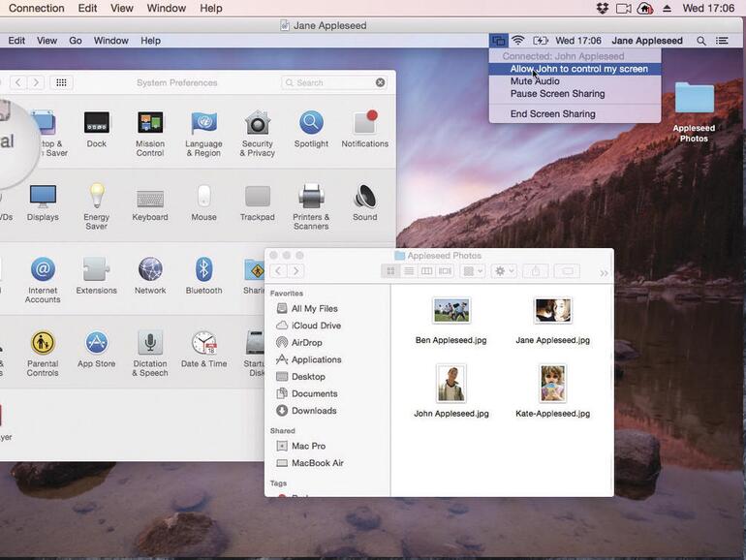Open App Store preferences
Viewport: 746px width, 560px height.
(97, 343)
